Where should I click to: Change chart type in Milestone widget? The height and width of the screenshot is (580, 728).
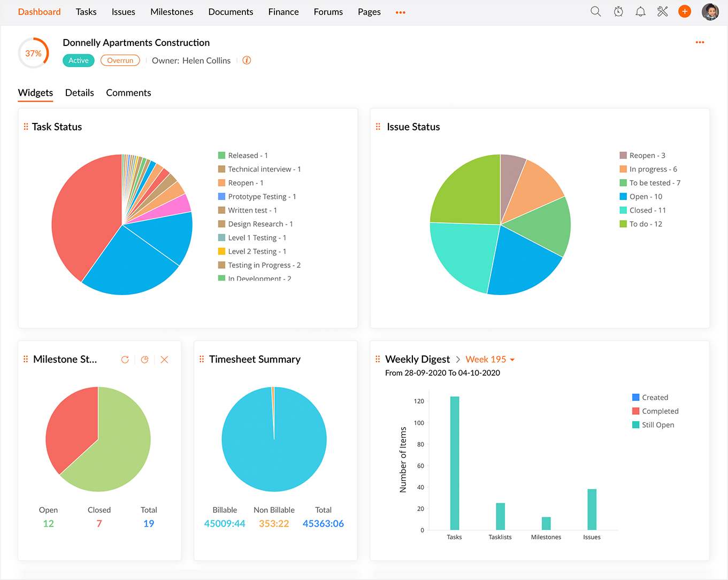(x=144, y=360)
